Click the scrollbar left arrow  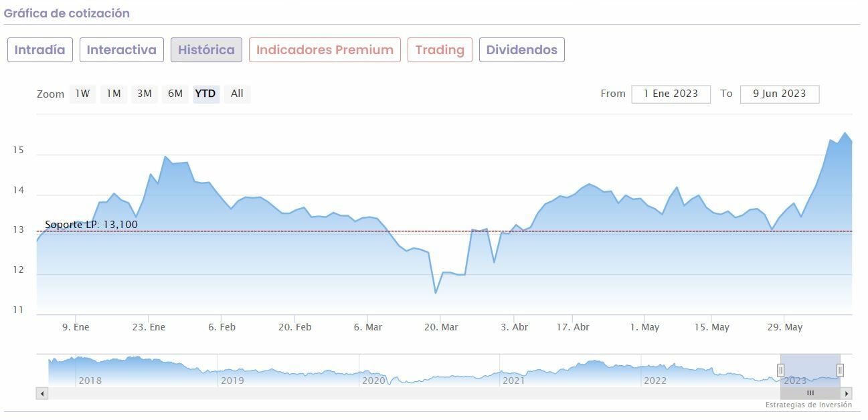[43, 393]
